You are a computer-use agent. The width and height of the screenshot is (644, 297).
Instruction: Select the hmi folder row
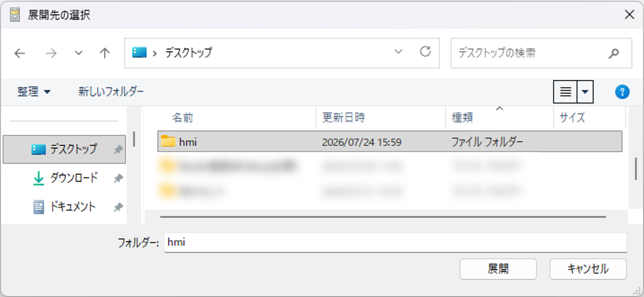pyautogui.click(x=390, y=142)
